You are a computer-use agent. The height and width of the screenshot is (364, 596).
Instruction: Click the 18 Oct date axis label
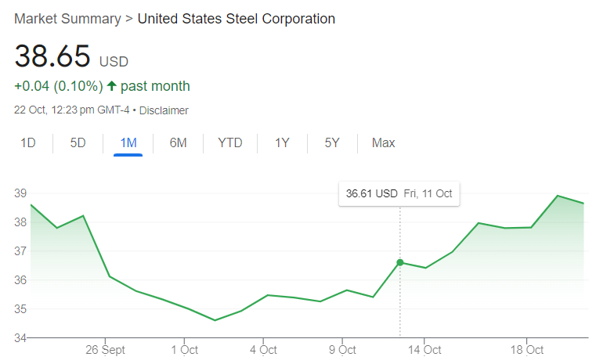[x=527, y=350]
